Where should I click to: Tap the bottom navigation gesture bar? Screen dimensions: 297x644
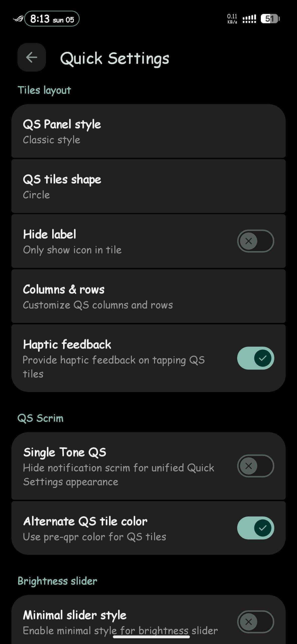tap(151, 637)
